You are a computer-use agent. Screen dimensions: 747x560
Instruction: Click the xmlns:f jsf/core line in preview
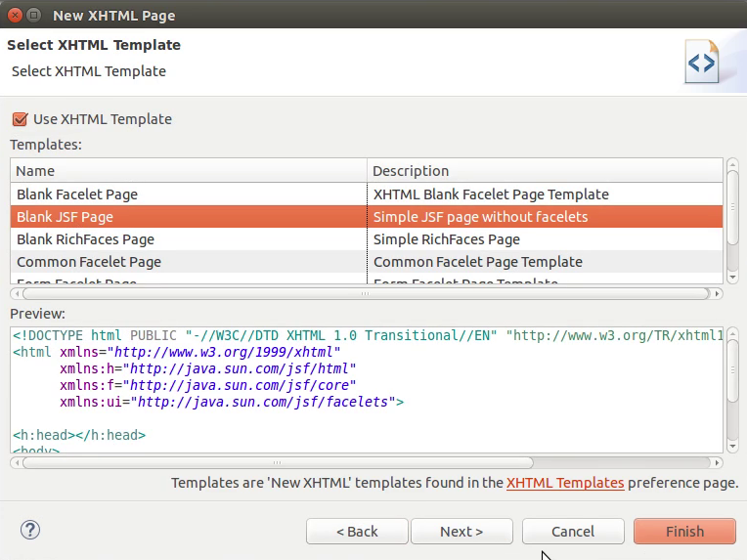coord(207,385)
